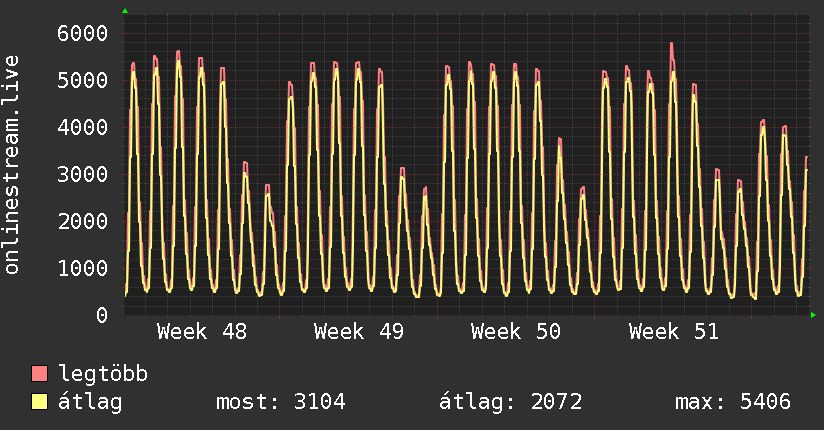
Task: Click the green arrow ending the x-axis
Action: [814, 315]
